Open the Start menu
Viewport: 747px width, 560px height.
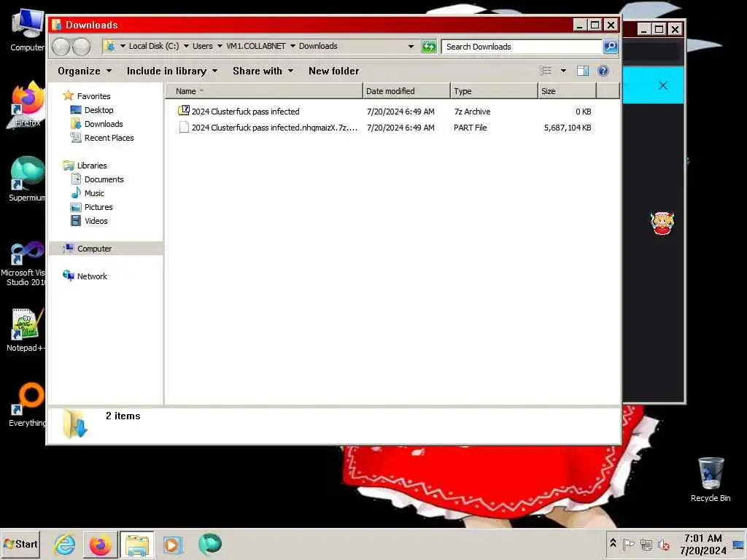point(20,544)
